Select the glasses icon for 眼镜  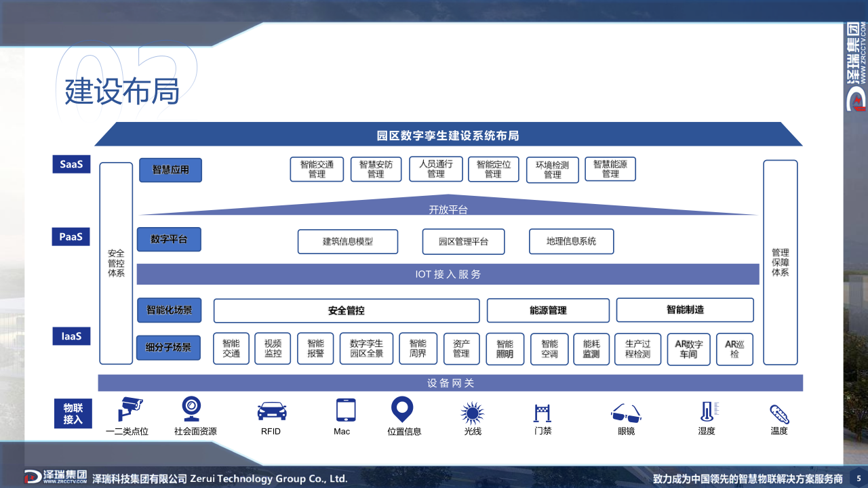(626, 413)
